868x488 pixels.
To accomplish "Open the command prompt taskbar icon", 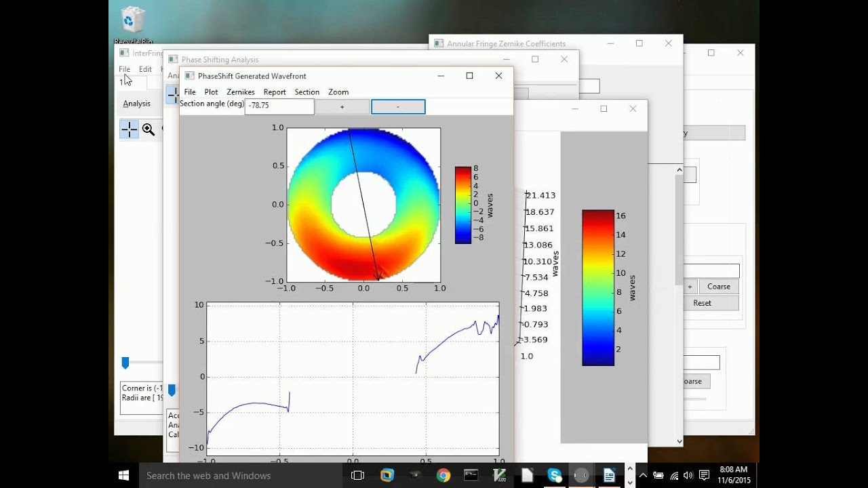I will (471, 476).
